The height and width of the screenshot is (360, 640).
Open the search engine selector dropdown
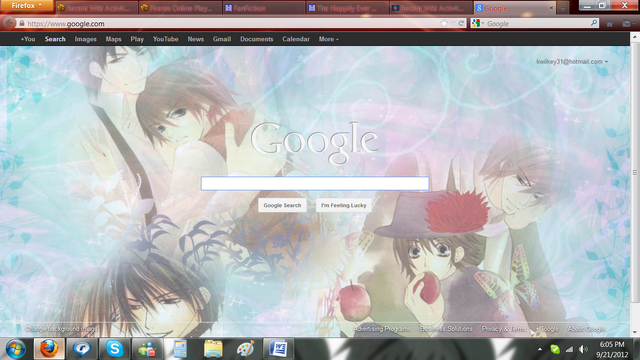(x=477, y=23)
